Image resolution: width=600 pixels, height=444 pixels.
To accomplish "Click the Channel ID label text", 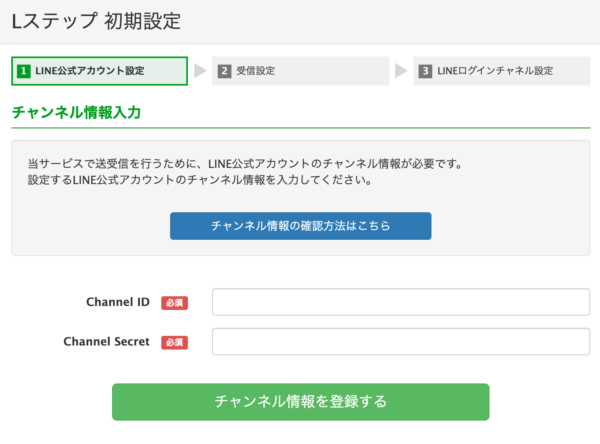I will tap(118, 302).
